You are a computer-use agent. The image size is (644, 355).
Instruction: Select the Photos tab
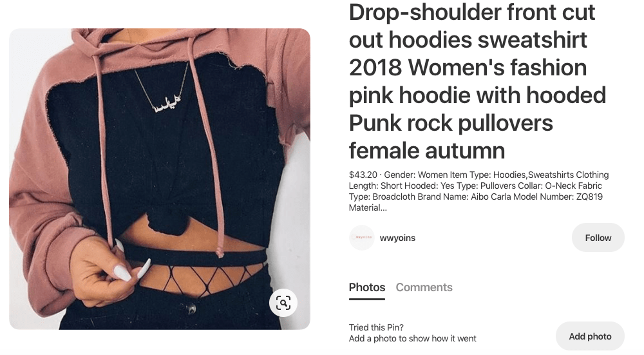point(367,287)
